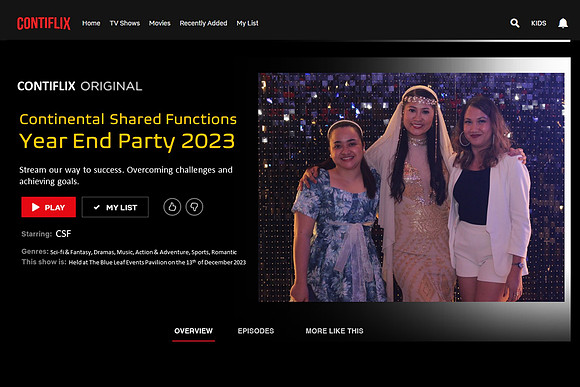Click the Year End Party 2023 title
580x387 pixels.
(x=127, y=141)
